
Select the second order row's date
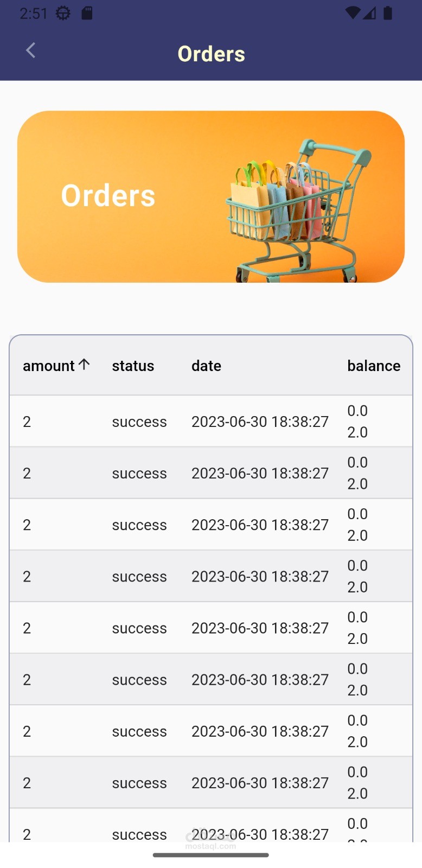[260, 474]
